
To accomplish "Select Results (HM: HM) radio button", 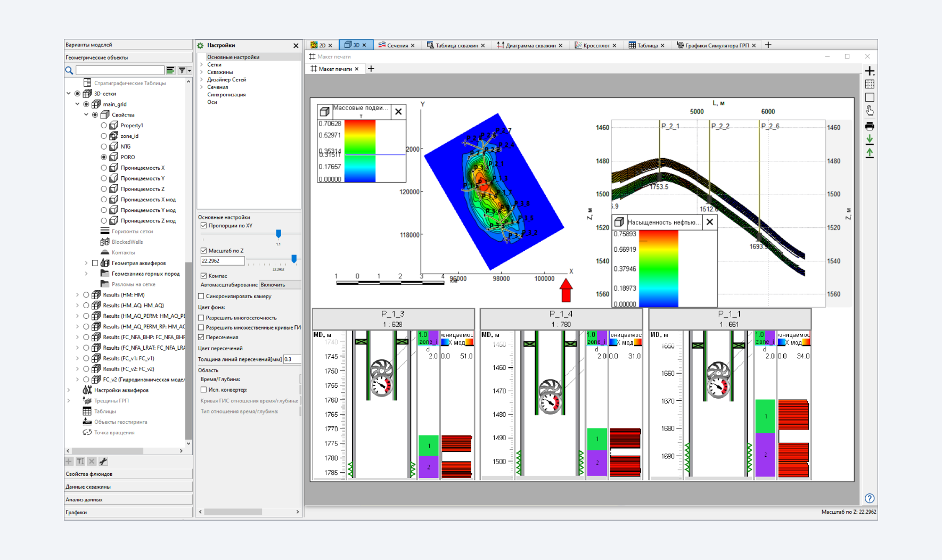I will (x=86, y=294).
